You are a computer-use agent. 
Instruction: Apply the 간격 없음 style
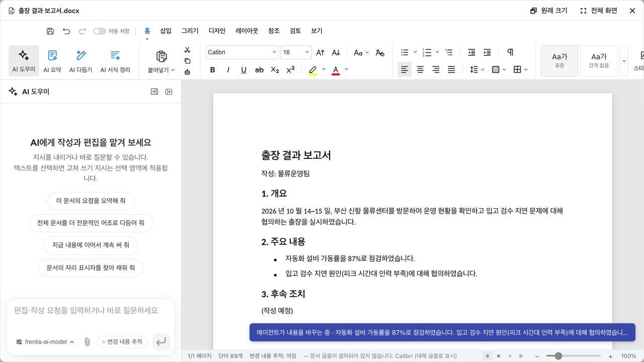click(x=599, y=61)
